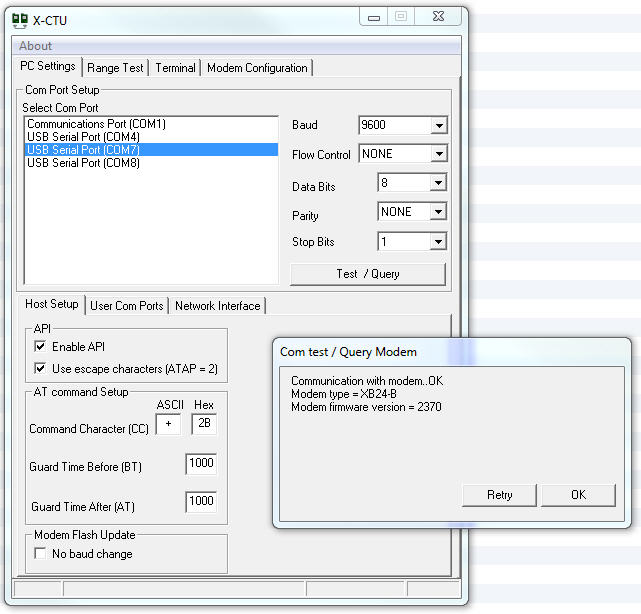Go to the Modem Configuration tab
The width and height of the screenshot is (641, 614).
pyautogui.click(x=257, y=68)
